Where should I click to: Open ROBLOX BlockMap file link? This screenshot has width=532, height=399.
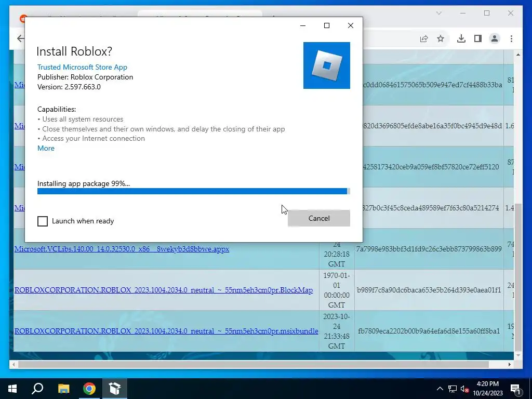164,290
